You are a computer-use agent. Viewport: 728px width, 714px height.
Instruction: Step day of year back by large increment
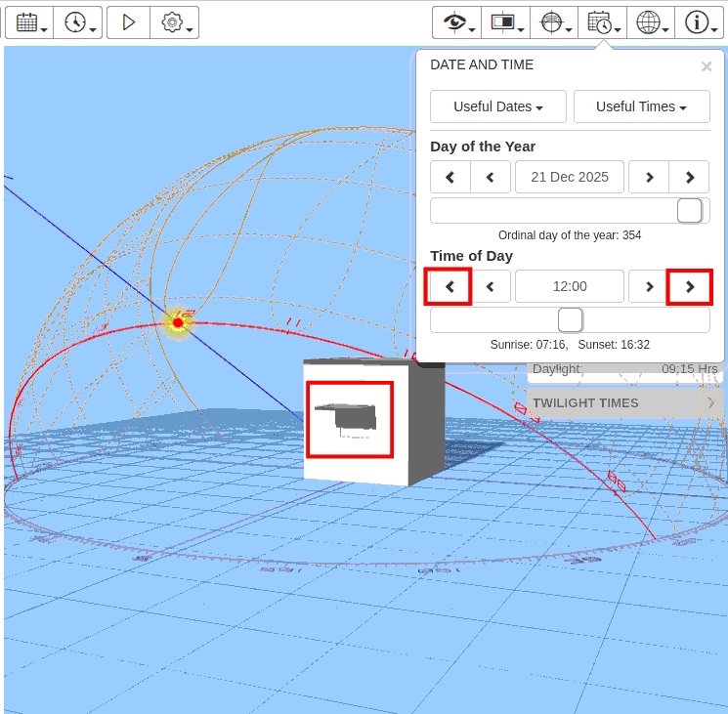pyautogui.click(x=450, y=177)
